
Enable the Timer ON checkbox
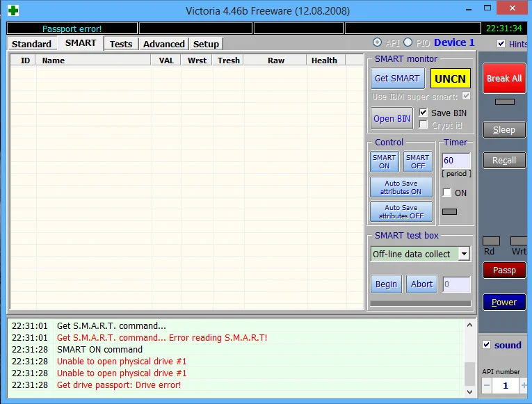(x=447, y=193)
